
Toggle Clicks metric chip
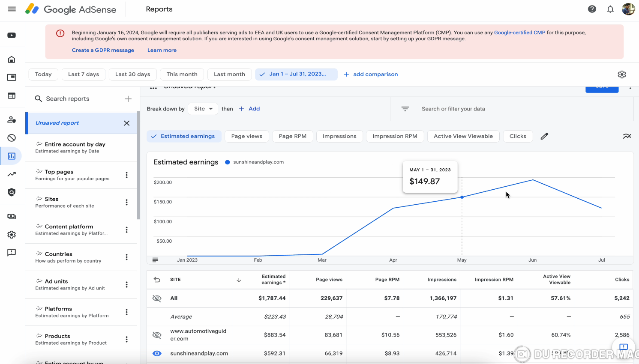point(518,136)
